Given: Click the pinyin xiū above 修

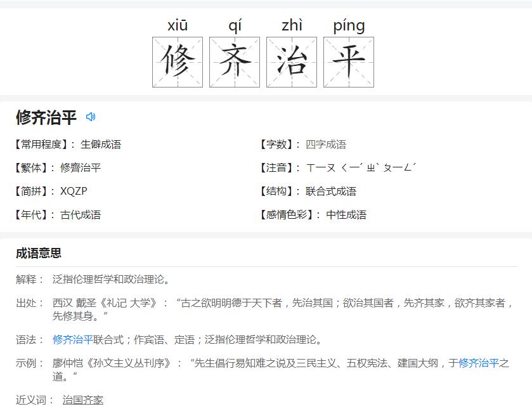Looking at the screenshot, I should coord(178,25).
